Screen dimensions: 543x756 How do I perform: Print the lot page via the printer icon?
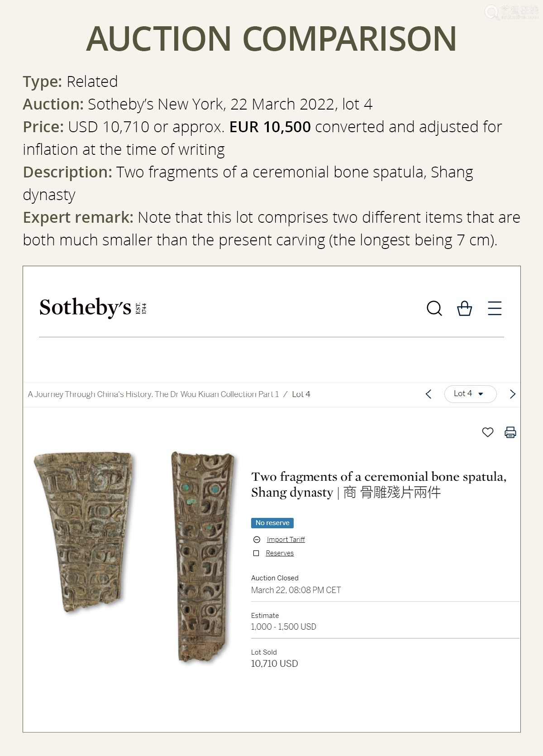tap(510, 432)
